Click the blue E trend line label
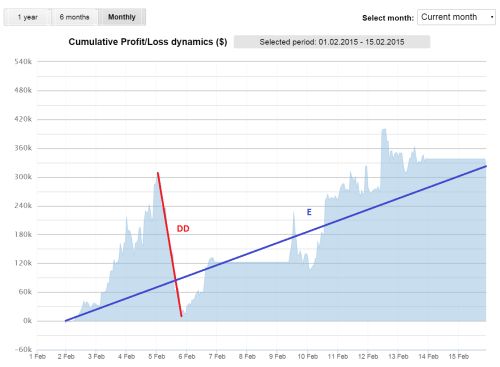Screen dimensions: 500x367 [x=309, y=212]
